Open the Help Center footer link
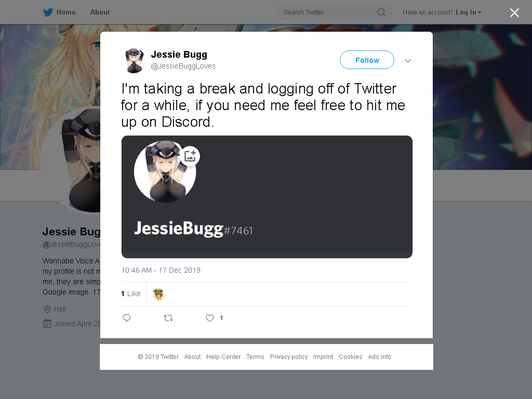Image resolution: width=532 pixels, height=399 pixels. pyautogui.click(x=223, y=357)
